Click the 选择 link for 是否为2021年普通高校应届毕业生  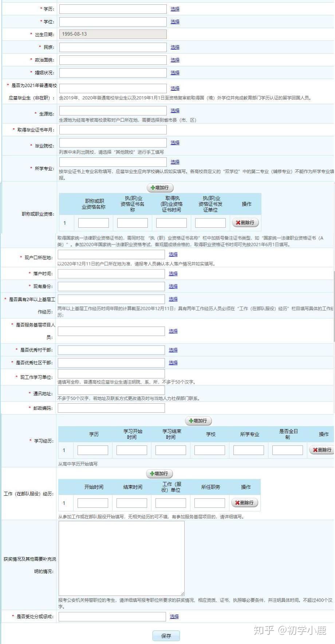pyautogui.click(x=175, y=88)
